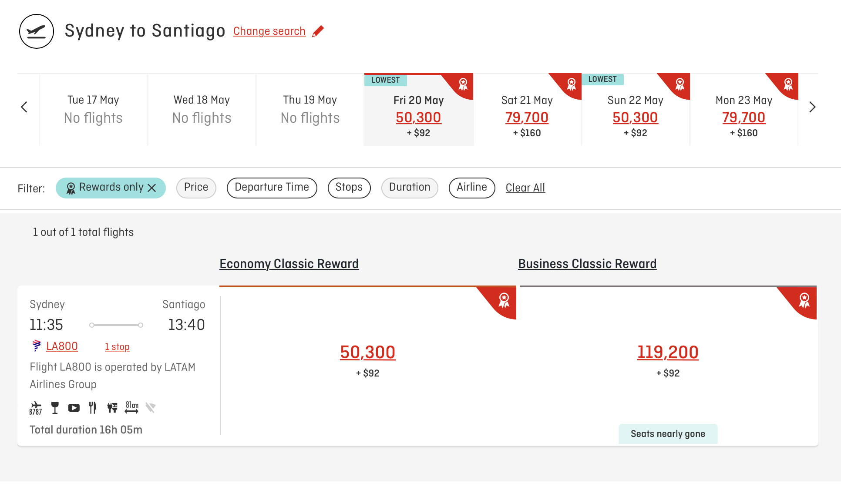
Task: Click the 1 out of 1 total flights text
Action: coord(83,232)
